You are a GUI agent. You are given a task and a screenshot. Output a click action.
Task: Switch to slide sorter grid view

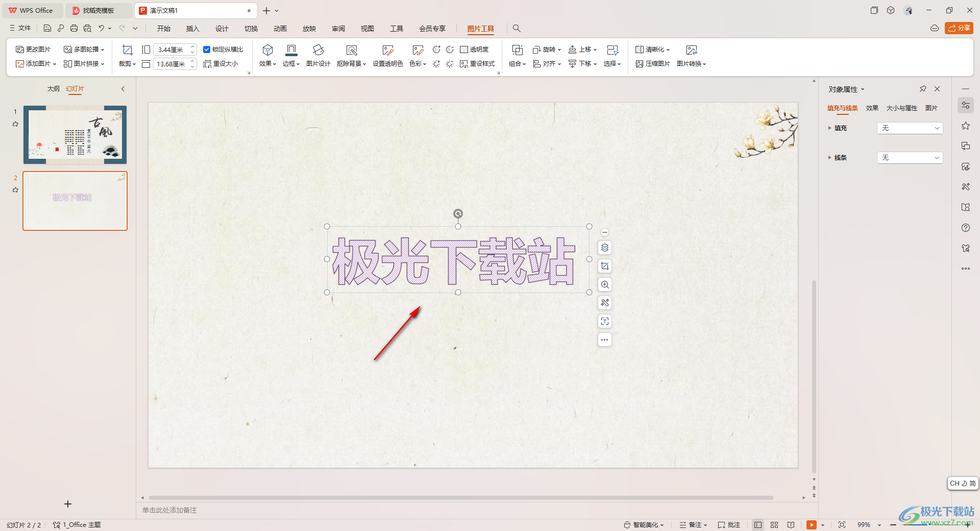(774, 525)
